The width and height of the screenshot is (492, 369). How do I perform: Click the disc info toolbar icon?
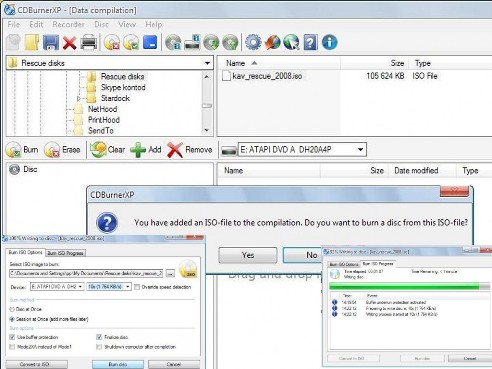pos(173,43)
